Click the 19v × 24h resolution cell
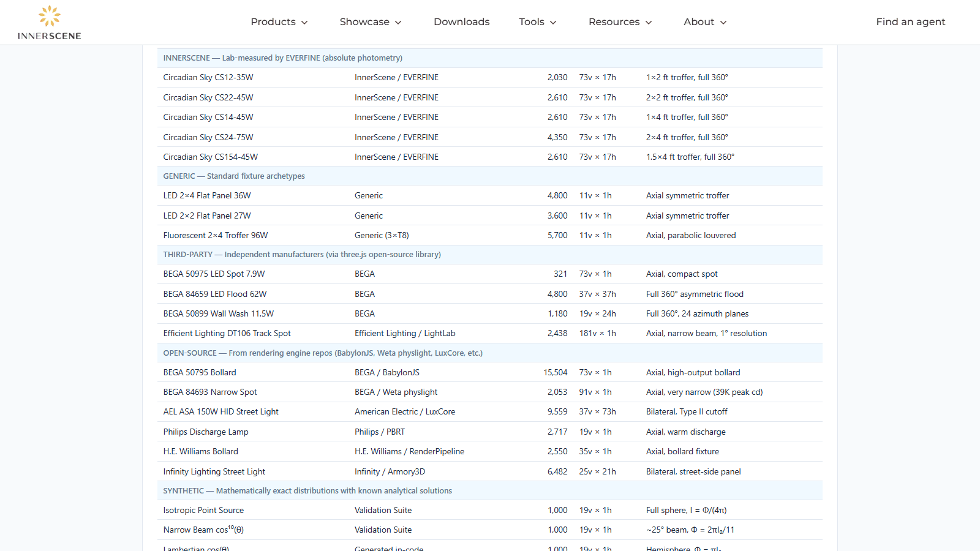980x551 pixels. pyautogui.click(x=598, y=313)
